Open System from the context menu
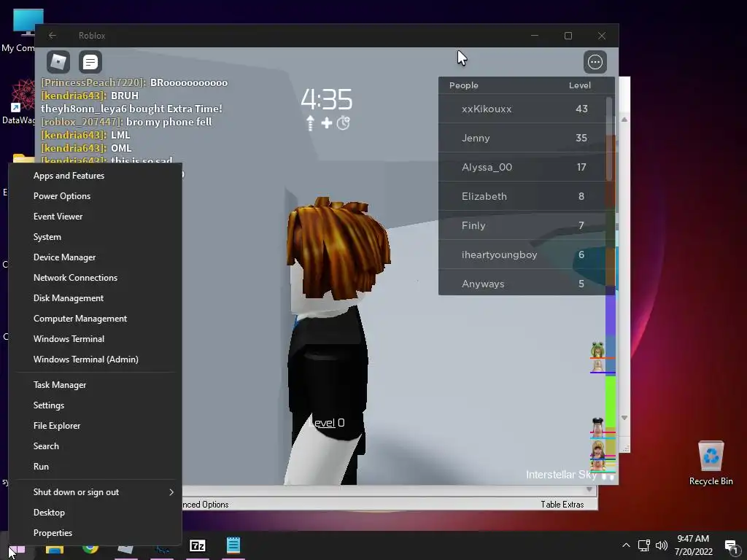The image size is (747, 560). [96, 237]
